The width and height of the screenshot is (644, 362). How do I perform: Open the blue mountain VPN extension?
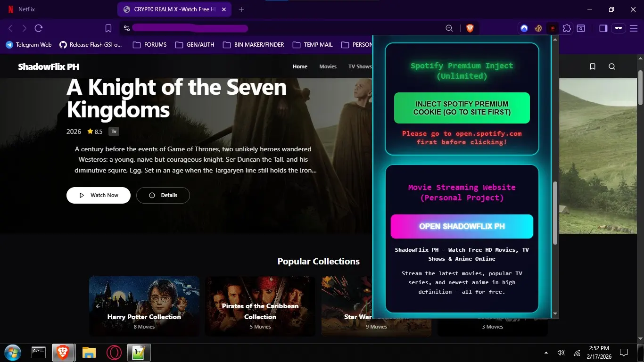(x=524, y=28)
